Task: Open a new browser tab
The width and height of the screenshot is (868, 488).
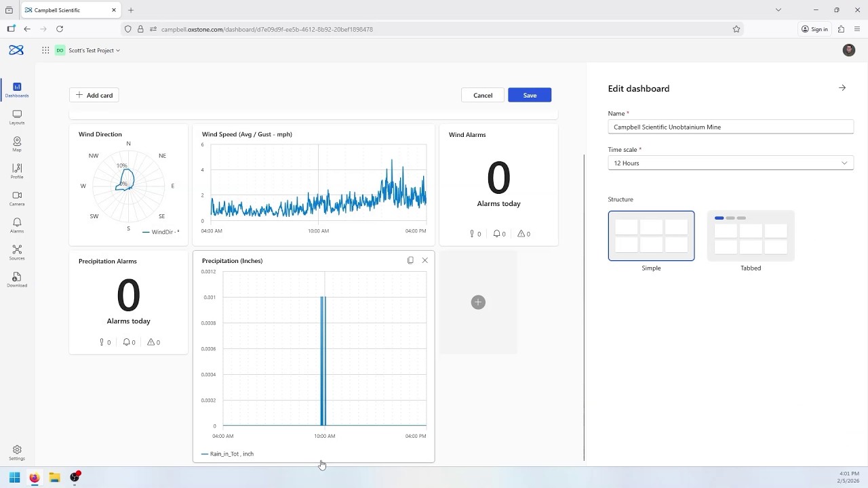Action: point(131,10)
